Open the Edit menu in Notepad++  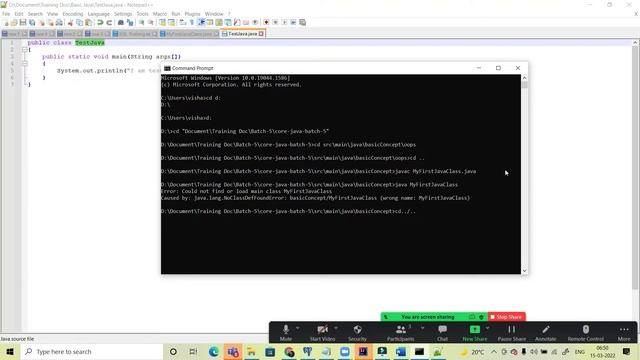pos(19,14)
